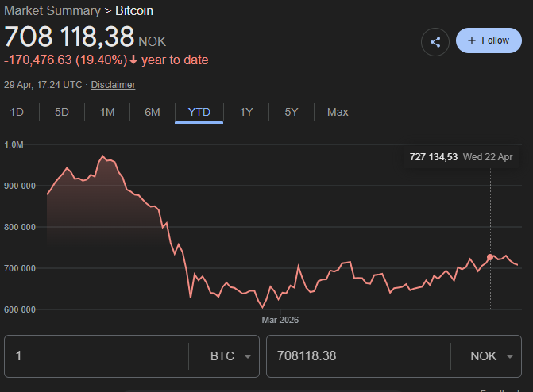
Task: Follow Bitcoin with the Follow button
Action: point(489,40)
